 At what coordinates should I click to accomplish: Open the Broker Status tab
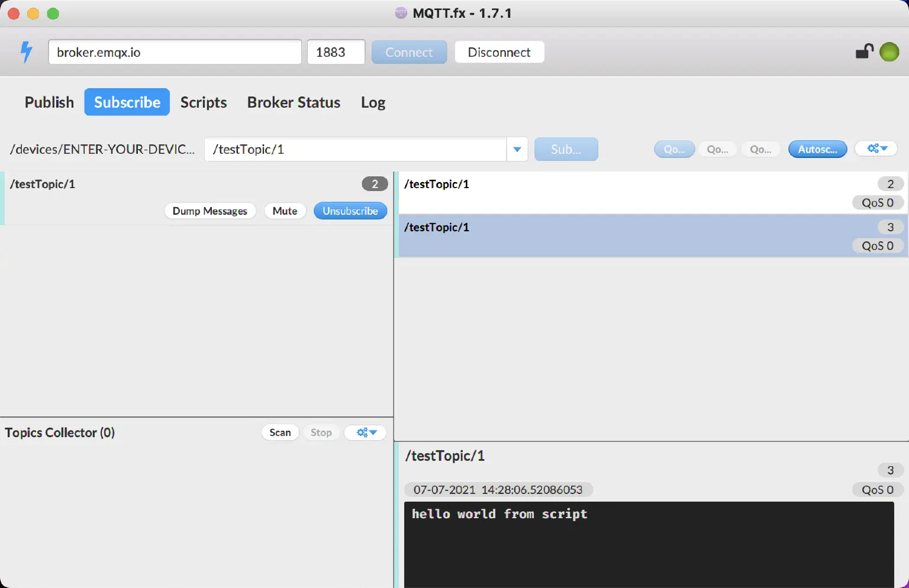click(x=294, y=102)
